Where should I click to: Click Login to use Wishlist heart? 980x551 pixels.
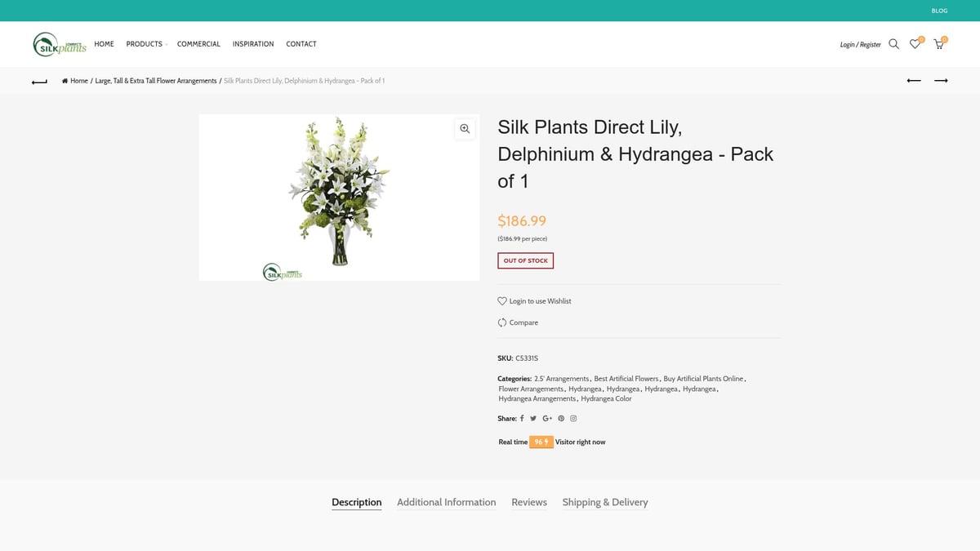point(502,301)
